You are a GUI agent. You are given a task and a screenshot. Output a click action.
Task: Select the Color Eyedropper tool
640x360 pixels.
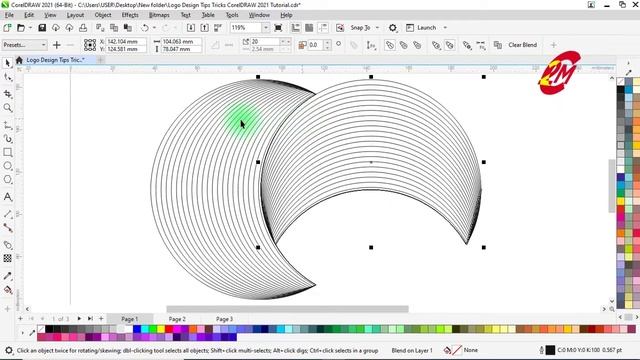click(x=7, y=276)
